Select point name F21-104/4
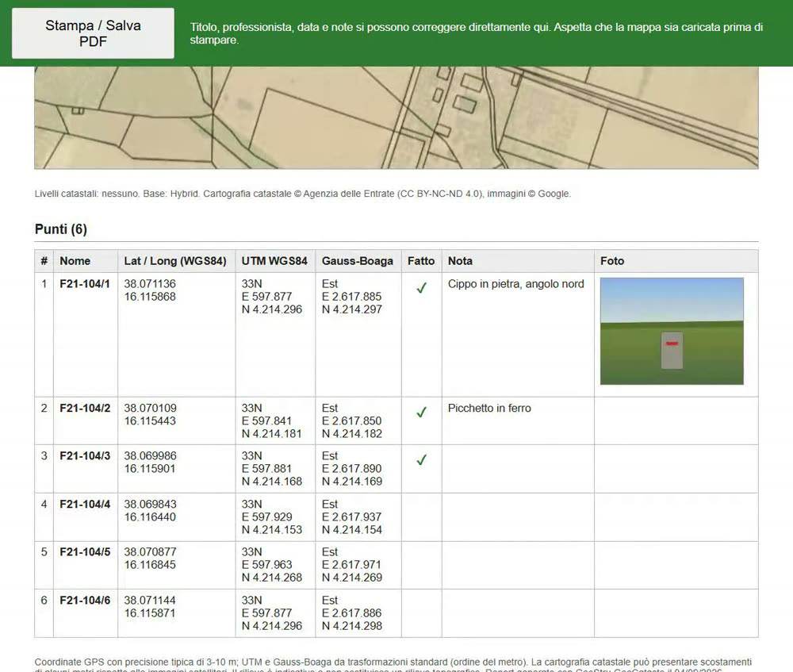The height and width of the screenshot is (672, 793). pyautogui.click(x=85, y=505)
